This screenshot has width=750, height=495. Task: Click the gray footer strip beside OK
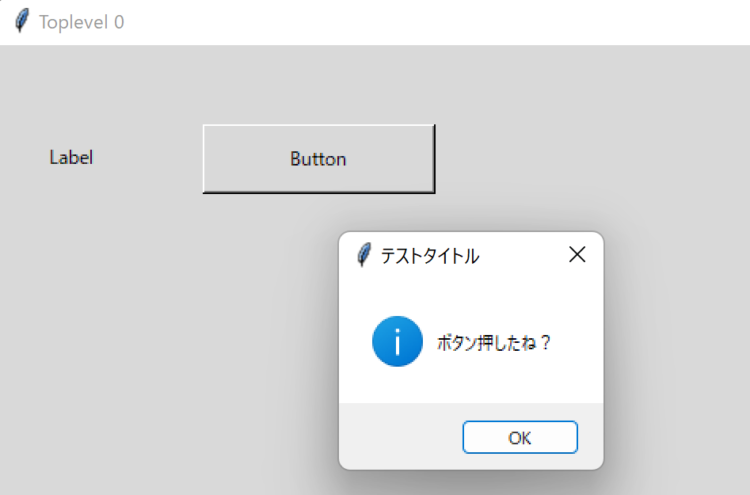point(399,436)
